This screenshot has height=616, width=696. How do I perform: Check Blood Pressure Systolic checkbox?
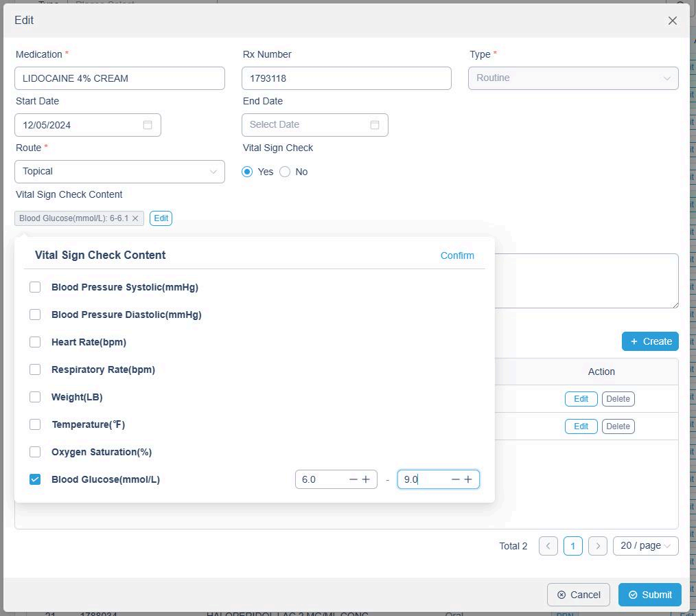click(35, 287)
